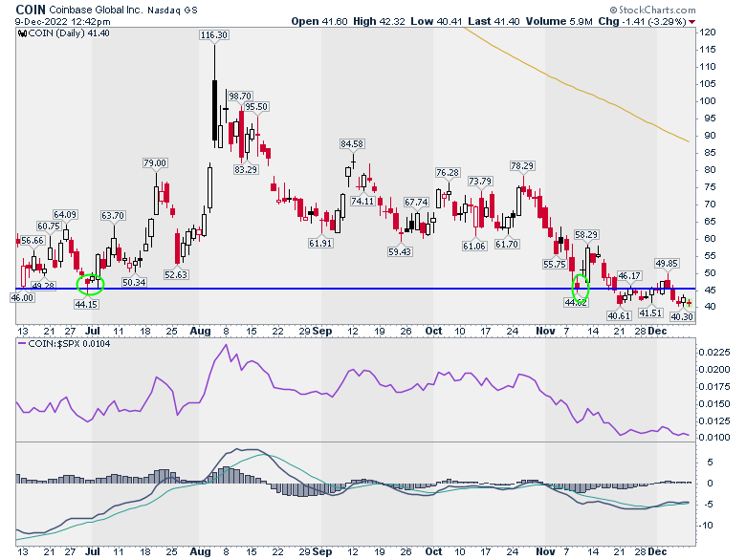Screen dimensions: 746x560
Task: Click the Low 40.41 value
Action: click(436, 21)
